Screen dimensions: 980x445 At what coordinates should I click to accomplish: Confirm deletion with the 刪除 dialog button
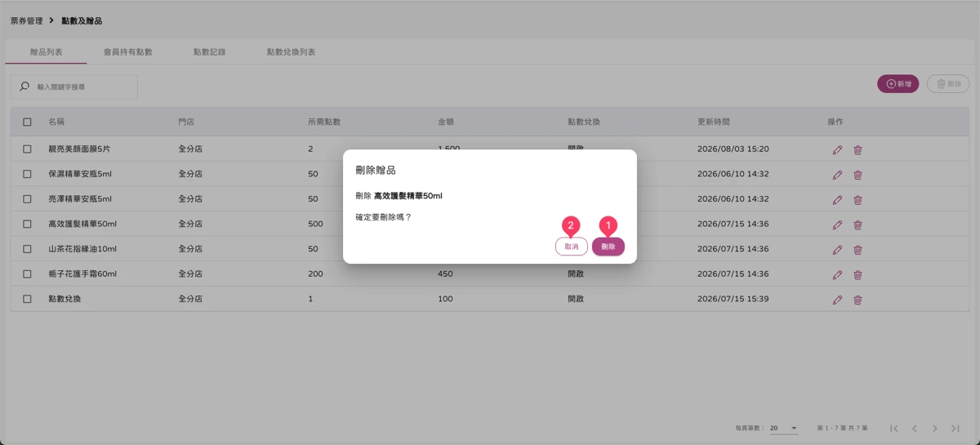pos(608,247)
